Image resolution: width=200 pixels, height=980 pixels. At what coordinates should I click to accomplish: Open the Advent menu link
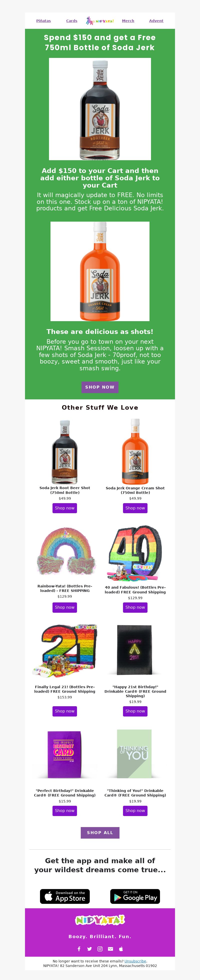(156, 21)
